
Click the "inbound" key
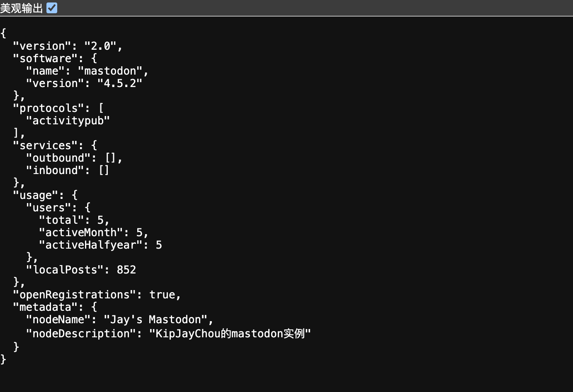[55, 170]
